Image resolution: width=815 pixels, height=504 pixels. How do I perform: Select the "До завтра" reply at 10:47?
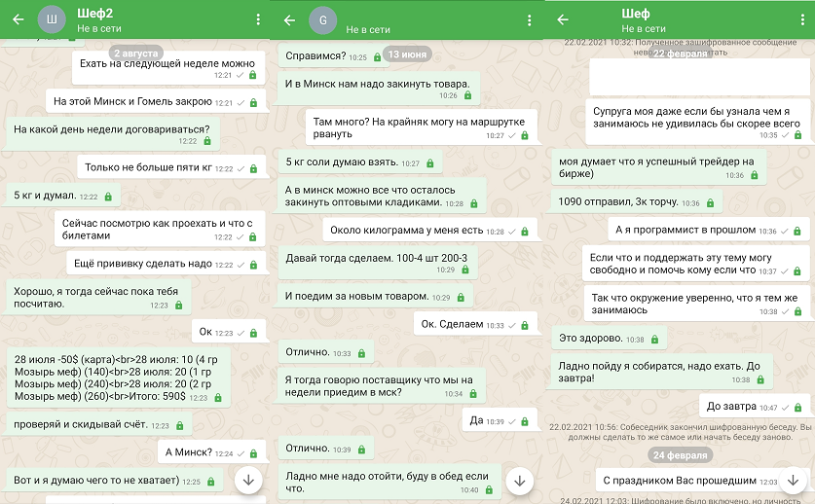coord(739,406)
